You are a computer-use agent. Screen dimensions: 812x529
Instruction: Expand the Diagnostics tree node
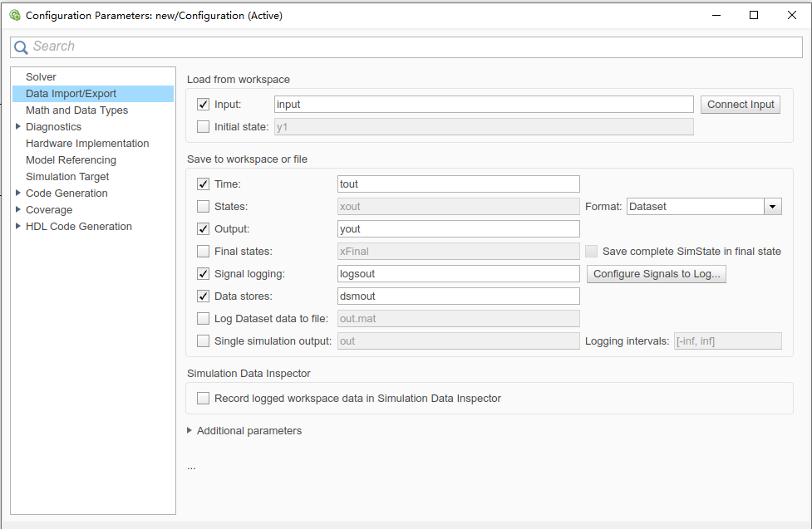pyautogui.click(x=18, y=127)
